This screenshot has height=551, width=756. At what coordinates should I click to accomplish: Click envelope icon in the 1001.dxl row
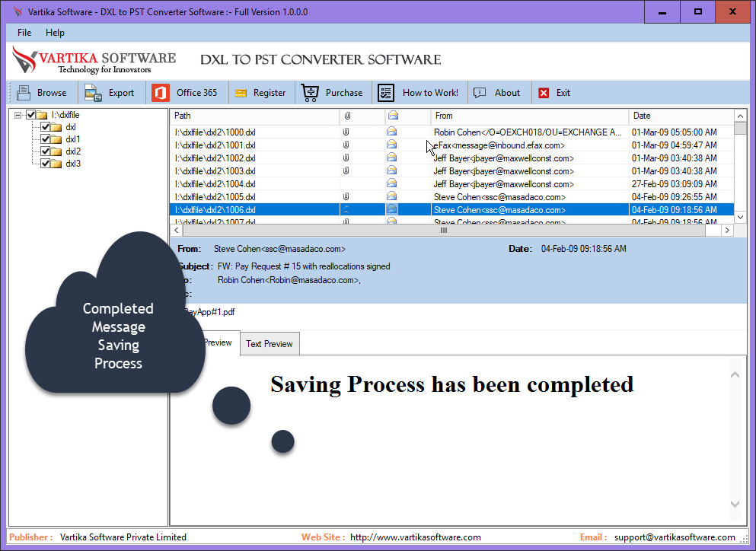[392, 144]
